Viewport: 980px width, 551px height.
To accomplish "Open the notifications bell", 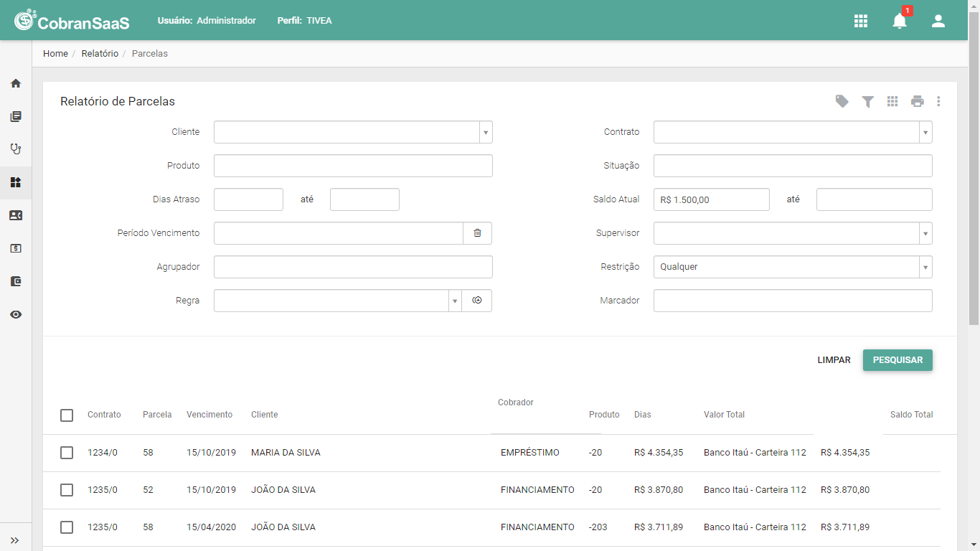I will 900,21.
